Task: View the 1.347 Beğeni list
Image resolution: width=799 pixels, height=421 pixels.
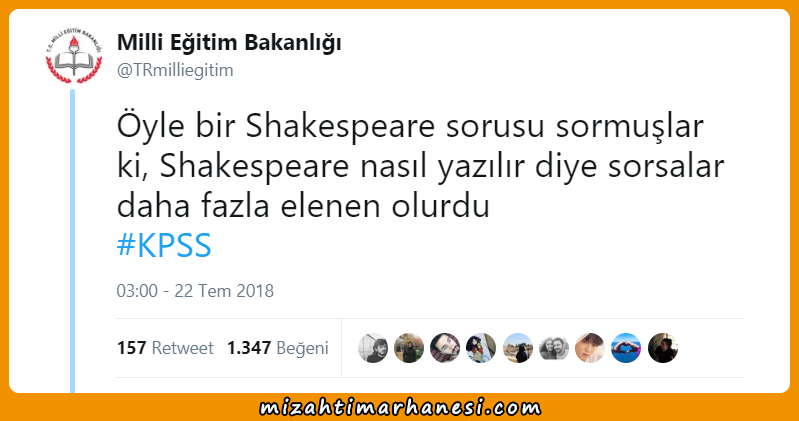Action: [x=278, y=348]
